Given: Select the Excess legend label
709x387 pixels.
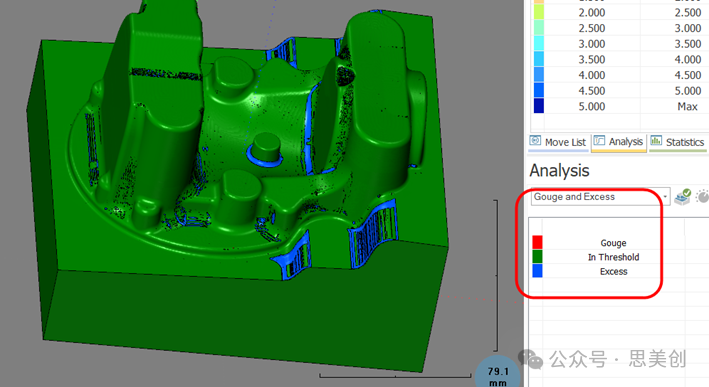Looking at the screenshot, I should (613, 272).
